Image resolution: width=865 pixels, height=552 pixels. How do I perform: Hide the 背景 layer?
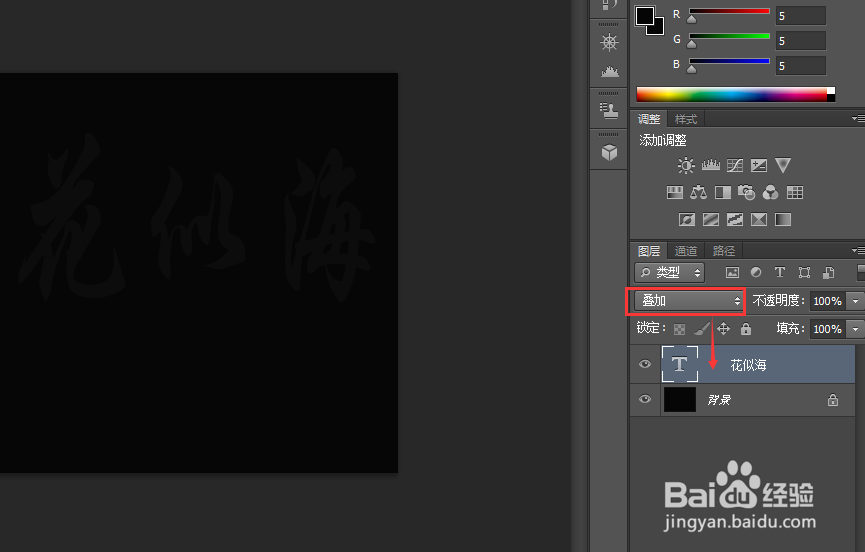tap(645, 399)
